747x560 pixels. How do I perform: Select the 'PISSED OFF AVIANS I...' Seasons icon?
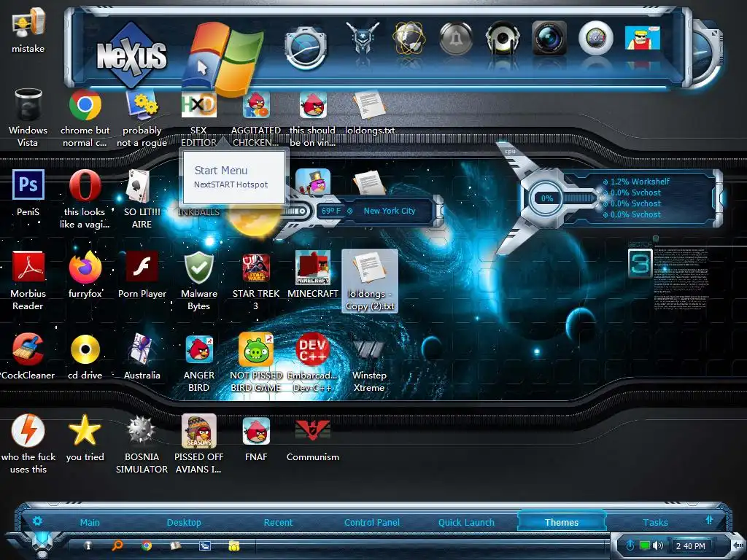pyautogui.click(x=198, y=444)
